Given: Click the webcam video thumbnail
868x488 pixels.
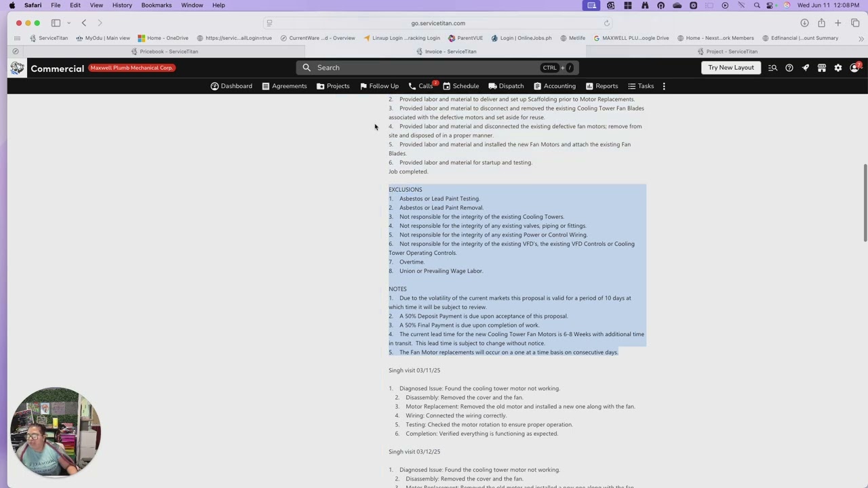Looking at the screenshot, I should click(56, 432).
